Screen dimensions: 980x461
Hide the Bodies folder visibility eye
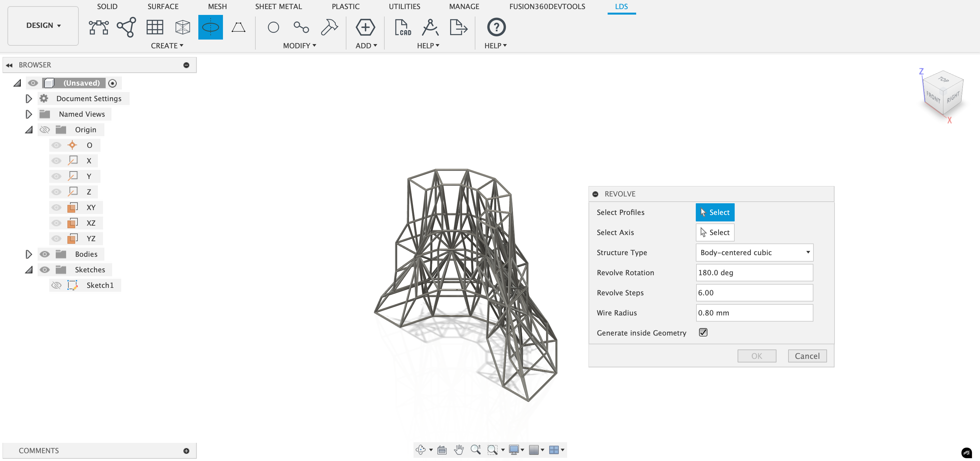coord(44,254)
